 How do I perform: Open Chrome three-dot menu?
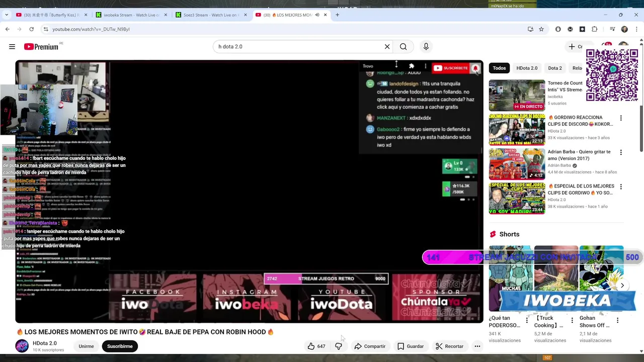pos(636,29)
